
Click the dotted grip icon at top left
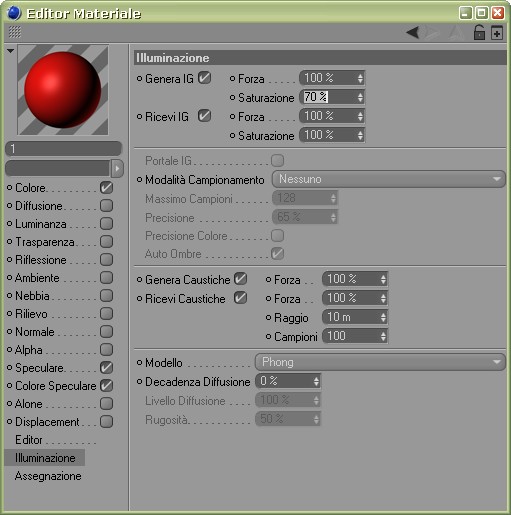[15, 32]
